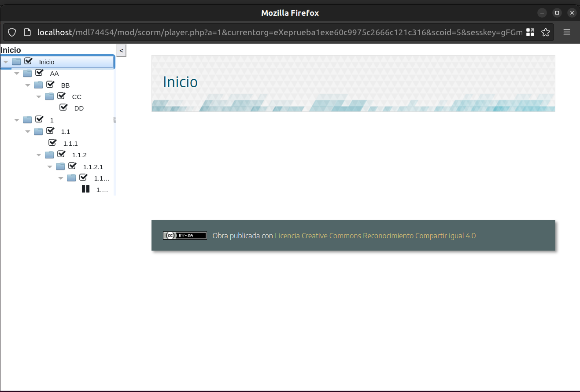Viewport: 580px width, 392px height.
Task: Click the pause-style status icon in last tree row
Action: coord(85,189)
